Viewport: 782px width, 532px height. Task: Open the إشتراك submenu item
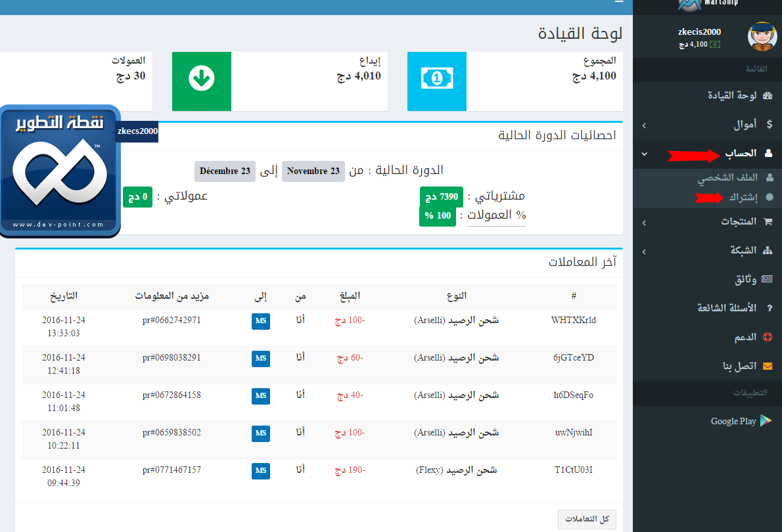click(x=708, y=197)
